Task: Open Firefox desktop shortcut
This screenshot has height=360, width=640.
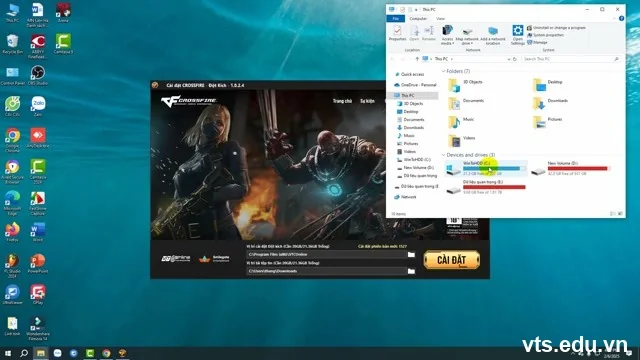Action: 13,232
